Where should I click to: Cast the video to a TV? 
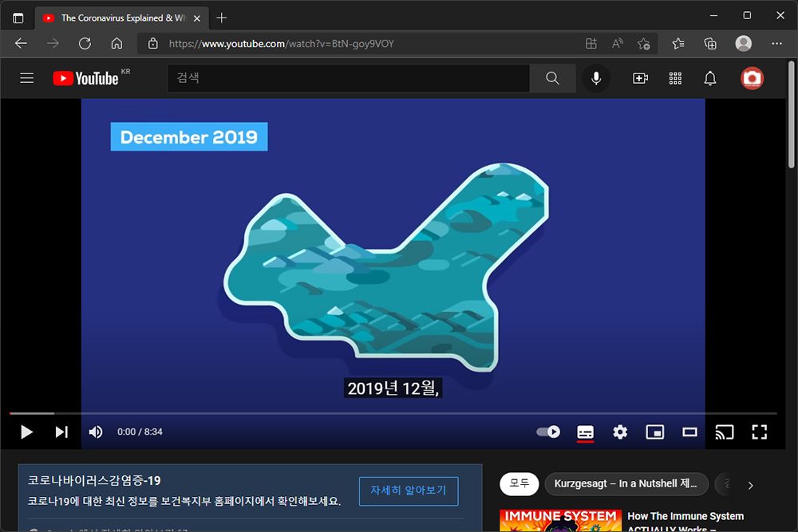point(725,432)
